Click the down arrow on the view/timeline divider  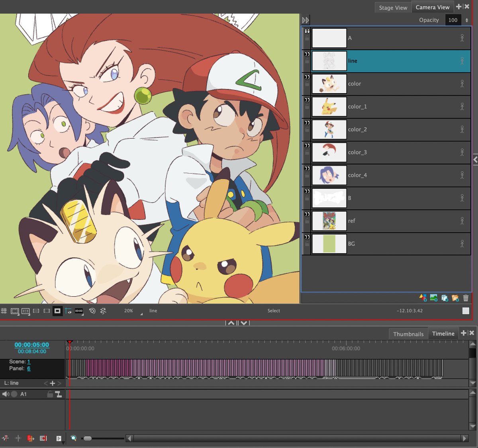[x=244, y=323]
